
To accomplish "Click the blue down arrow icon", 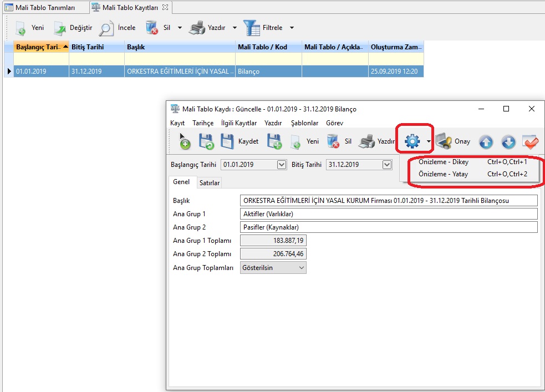I will (508, 142).
